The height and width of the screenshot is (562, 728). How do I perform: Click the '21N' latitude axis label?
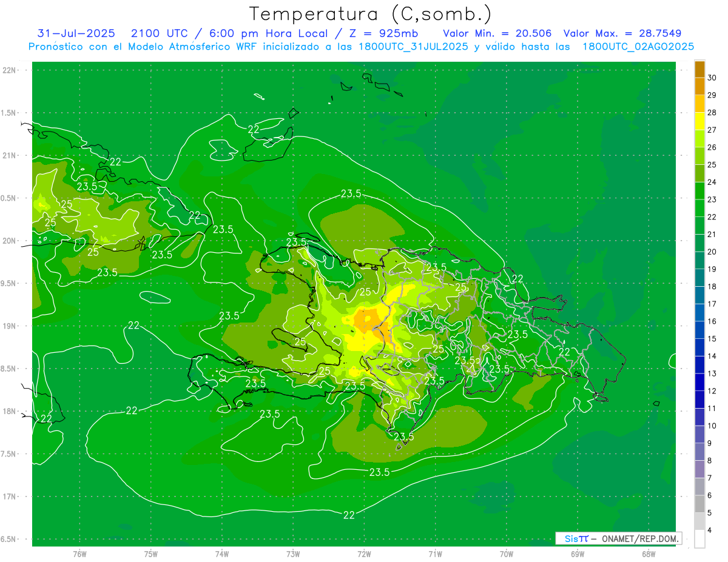pyautogui.click(x=10, y=155)
